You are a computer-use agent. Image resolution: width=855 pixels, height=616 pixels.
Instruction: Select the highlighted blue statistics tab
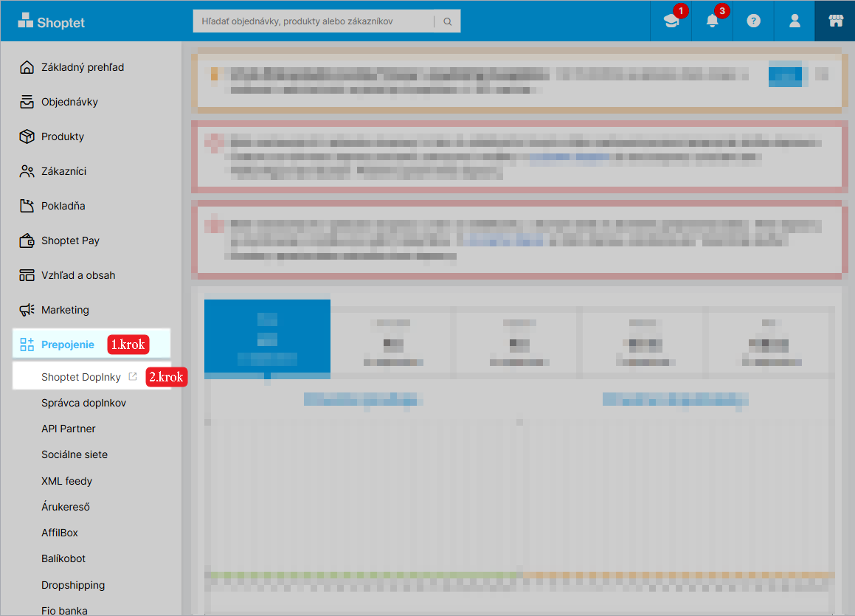[267, 339]
